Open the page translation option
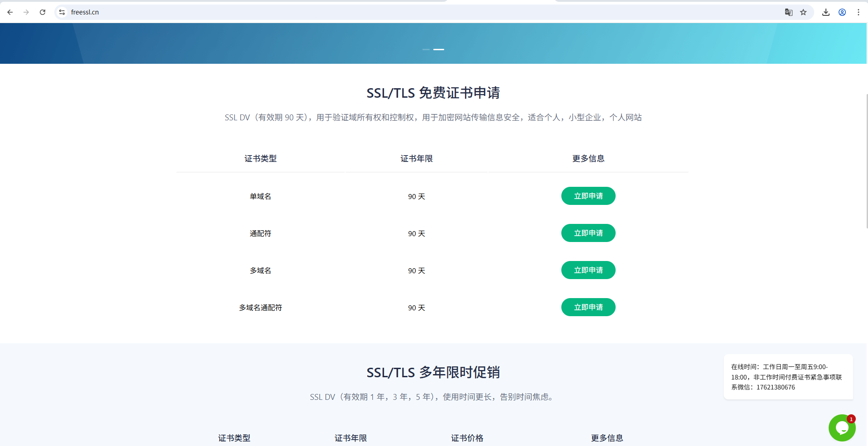The image size is (868, 446). 788,12
